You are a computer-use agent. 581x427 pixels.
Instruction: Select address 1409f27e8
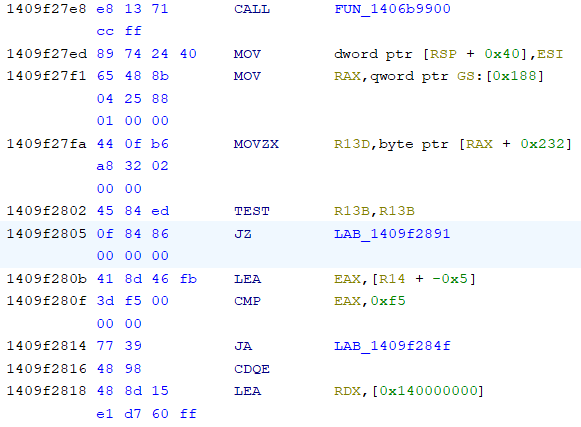click(47, 9)
